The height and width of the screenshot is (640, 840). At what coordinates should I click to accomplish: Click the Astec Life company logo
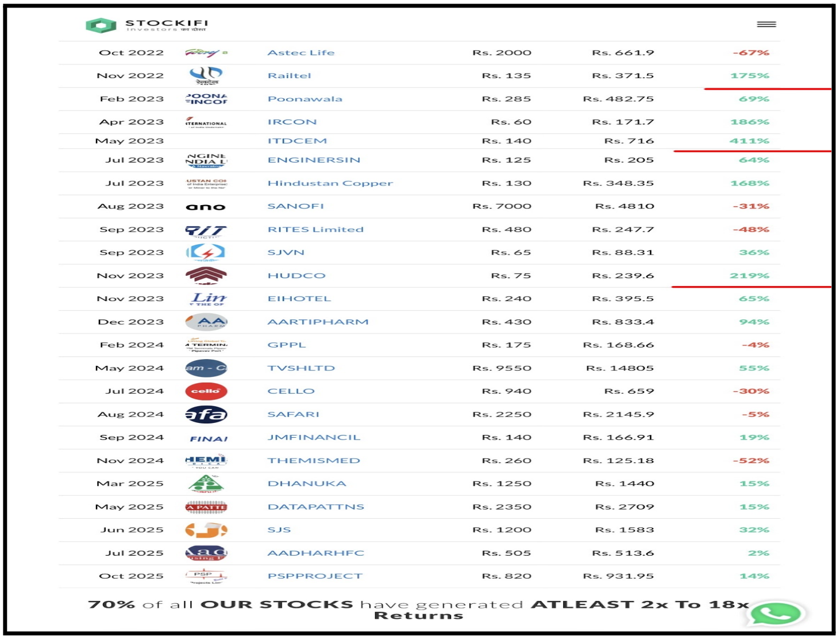tap(206, 53)
